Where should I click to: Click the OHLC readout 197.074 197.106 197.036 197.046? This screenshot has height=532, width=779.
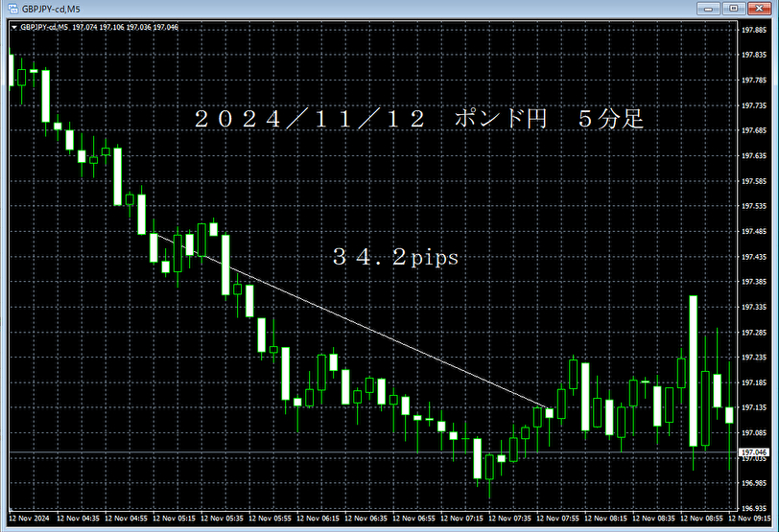tap(125, 27)
